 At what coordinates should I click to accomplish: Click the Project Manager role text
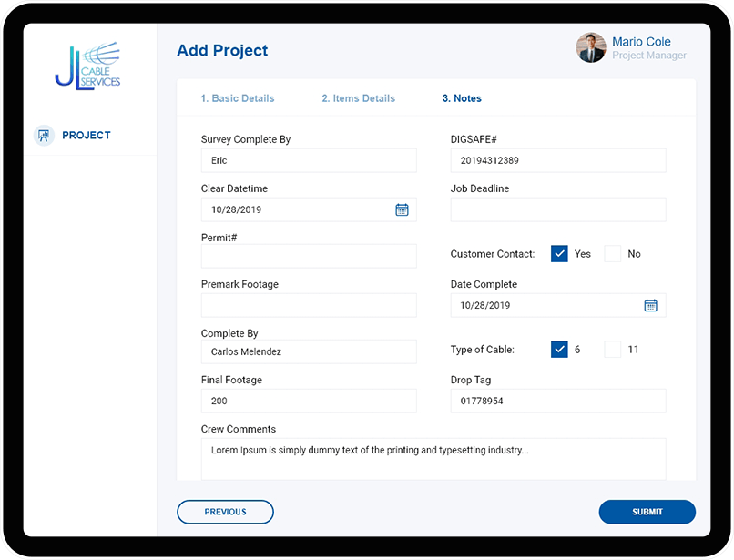tap(649, 56)
